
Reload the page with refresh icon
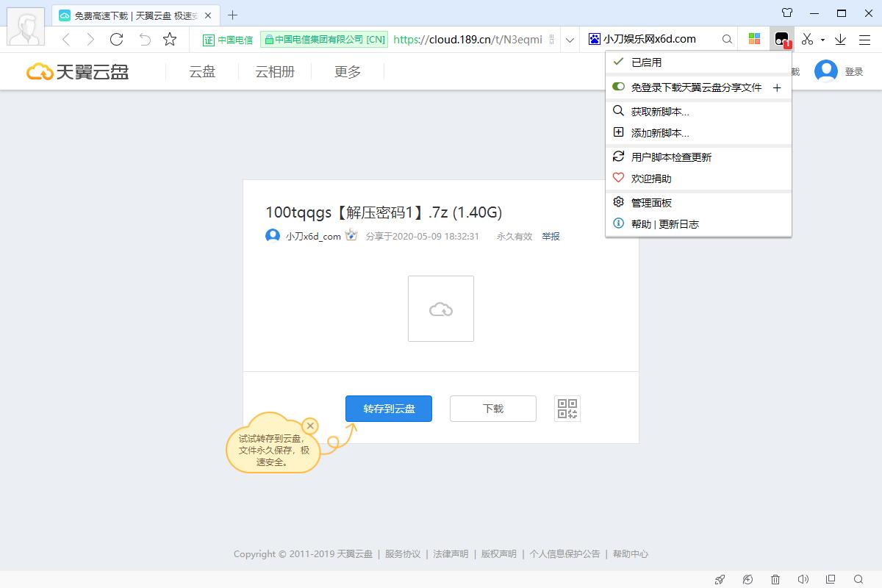coord(116,39)
